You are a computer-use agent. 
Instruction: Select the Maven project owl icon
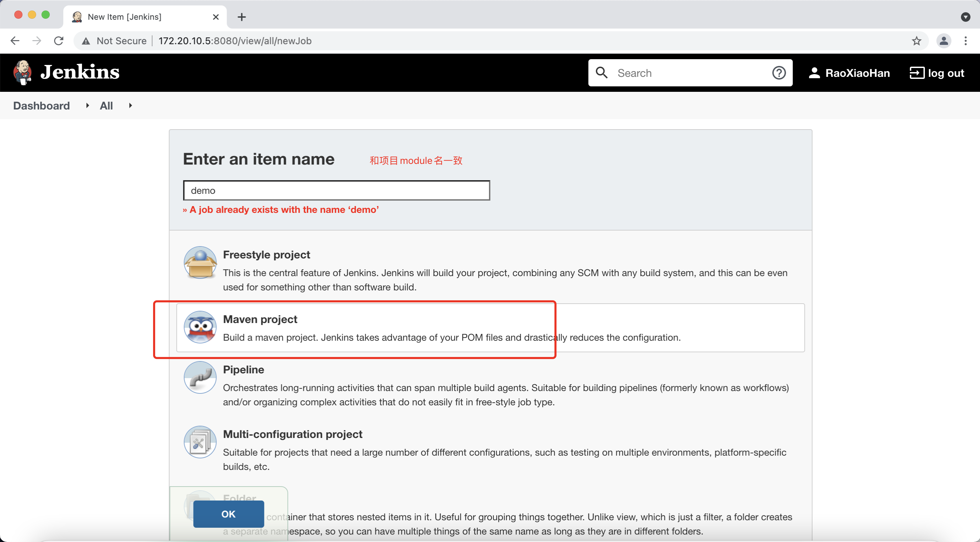[x=200, y=327]
